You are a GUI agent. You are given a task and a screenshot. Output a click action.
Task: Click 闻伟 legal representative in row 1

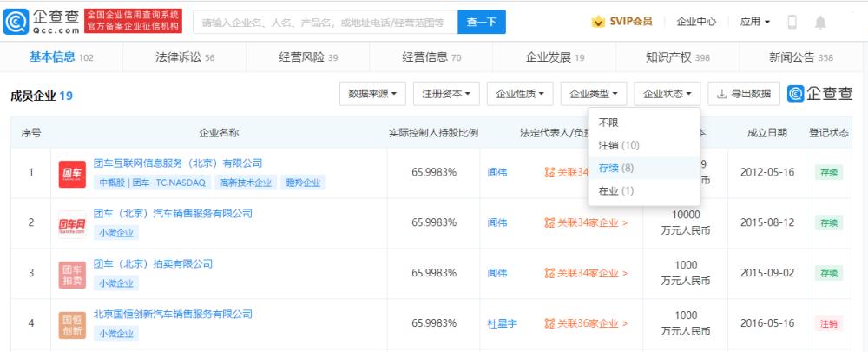497,172
